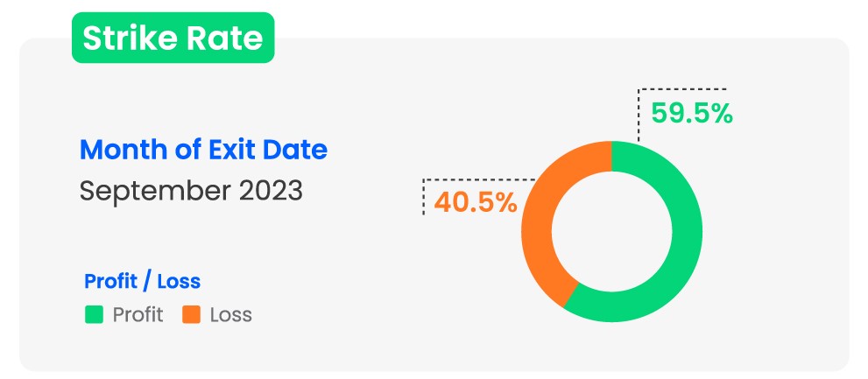
Task: Toggle the orange Loss legend swatch
Action: (x=191, y=314)
